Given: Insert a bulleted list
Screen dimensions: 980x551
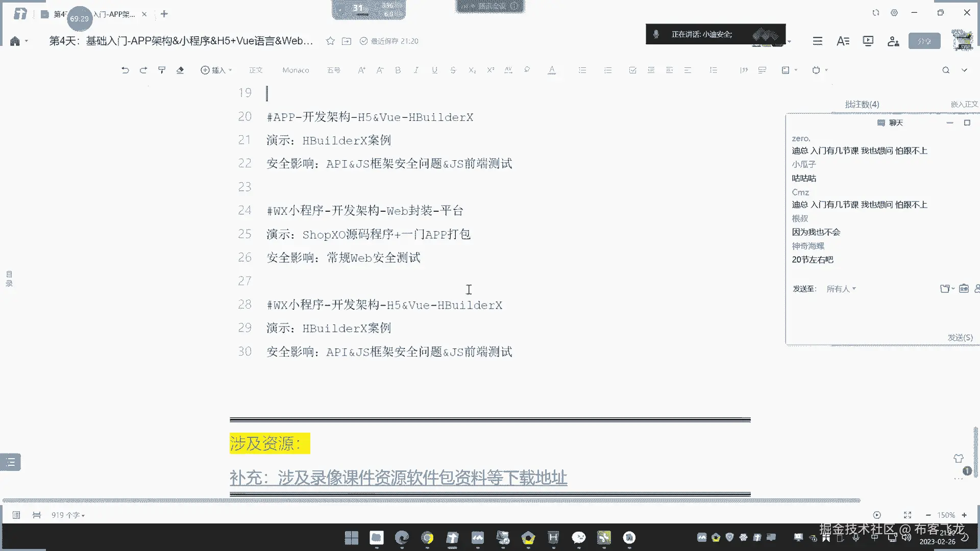Looking at the screenshot, I should (x=582, y=70).
